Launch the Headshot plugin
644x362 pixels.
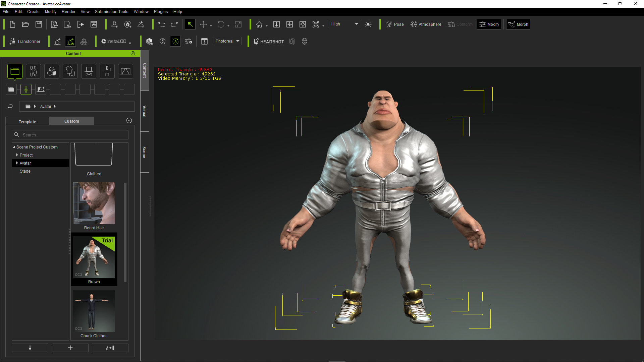269,41
